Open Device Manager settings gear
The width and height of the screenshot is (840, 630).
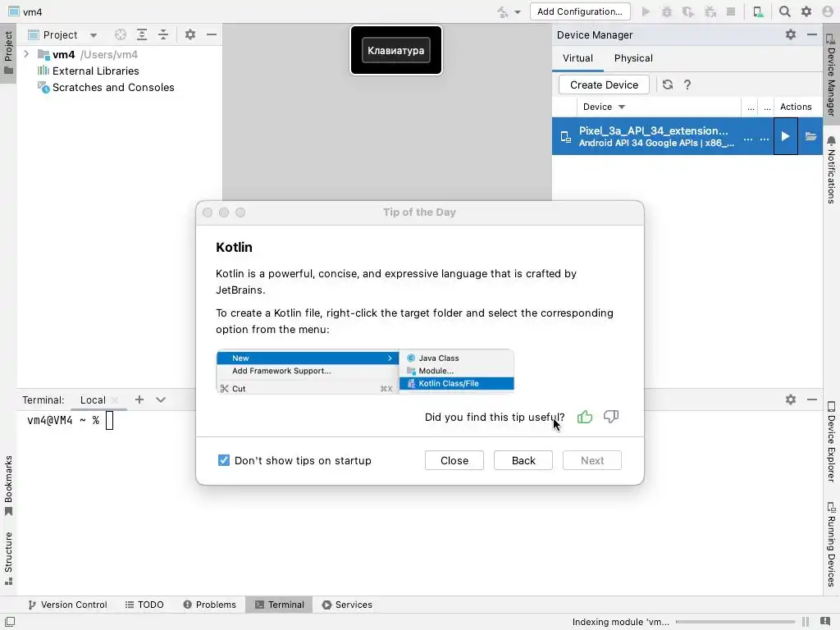click(x=791, y=34)
